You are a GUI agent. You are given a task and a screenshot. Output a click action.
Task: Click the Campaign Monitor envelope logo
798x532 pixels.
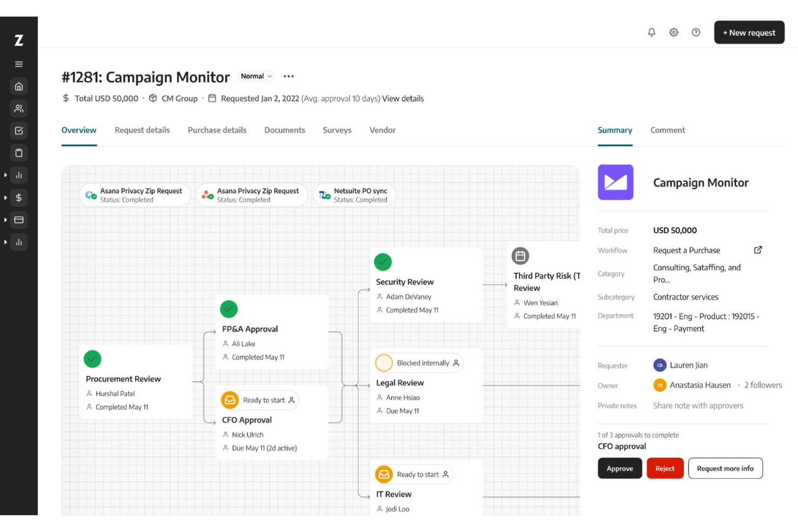point(615,182)
